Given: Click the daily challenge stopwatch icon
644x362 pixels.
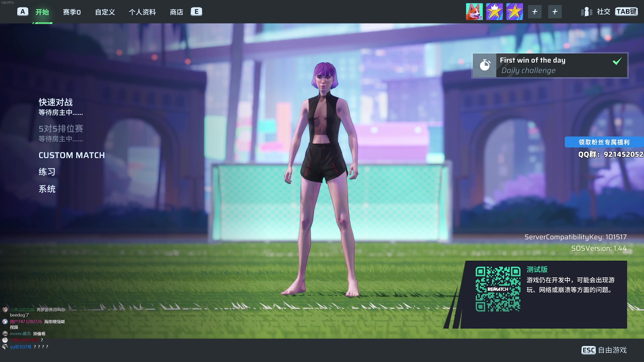Looking at the screenshot, I should 485,65.
